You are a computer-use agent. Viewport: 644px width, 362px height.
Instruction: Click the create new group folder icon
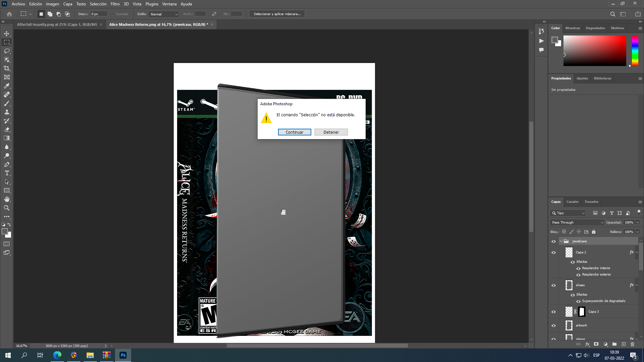[x=614, y=344]
